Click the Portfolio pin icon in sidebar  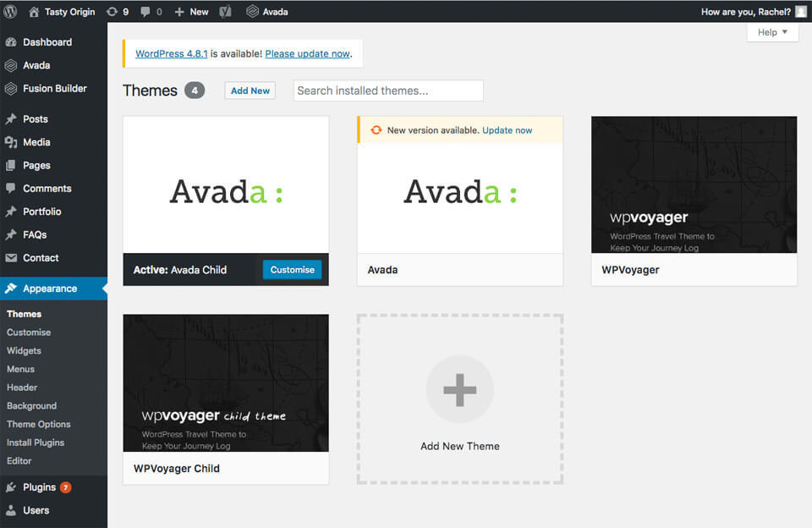[11, 212]
